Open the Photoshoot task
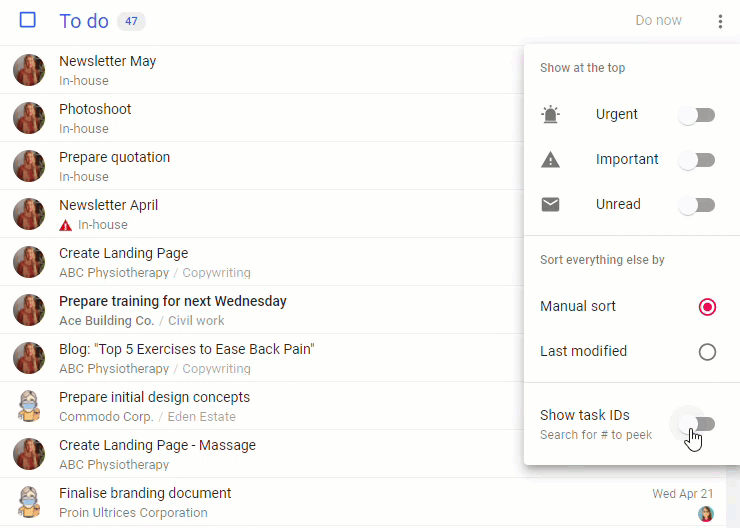The height and width of the screenshot is (528, 740). (95, 109)
